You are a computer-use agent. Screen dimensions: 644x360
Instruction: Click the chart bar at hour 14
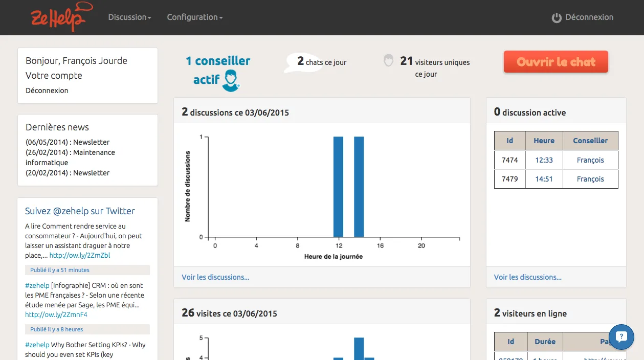click(x=359, y=187)
